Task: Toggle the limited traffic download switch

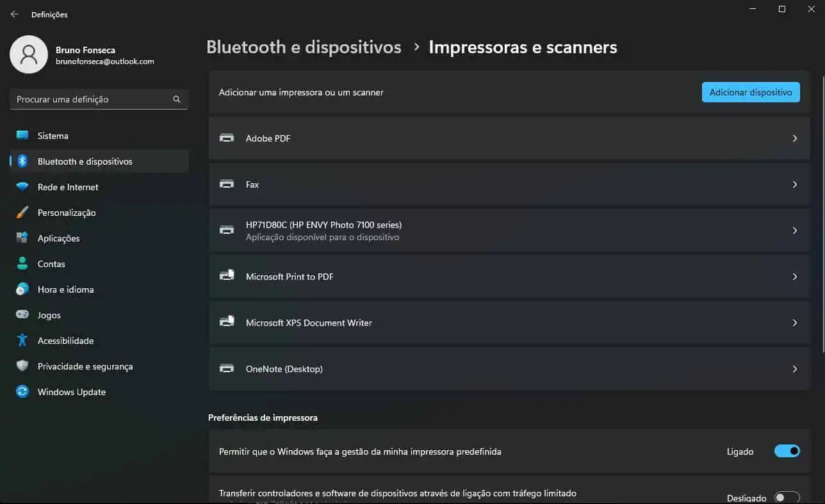Action: pyautogui.click(x=787, y=498)
